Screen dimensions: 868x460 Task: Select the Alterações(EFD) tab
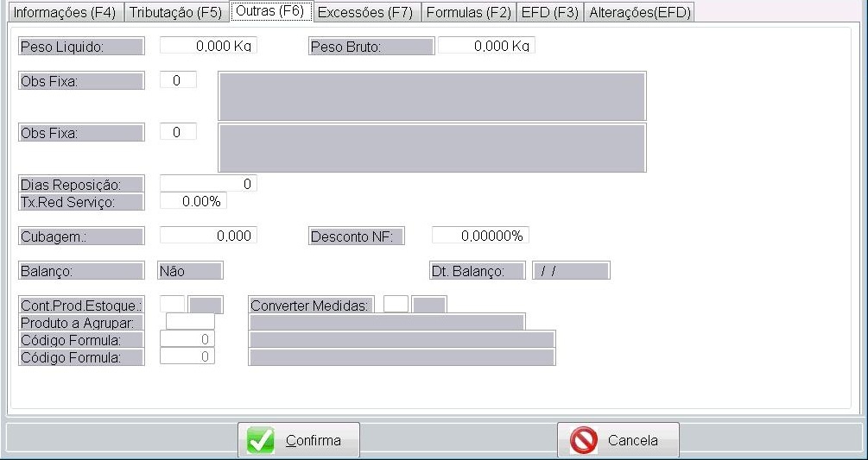pyautogui.click(x=639, y=13)
